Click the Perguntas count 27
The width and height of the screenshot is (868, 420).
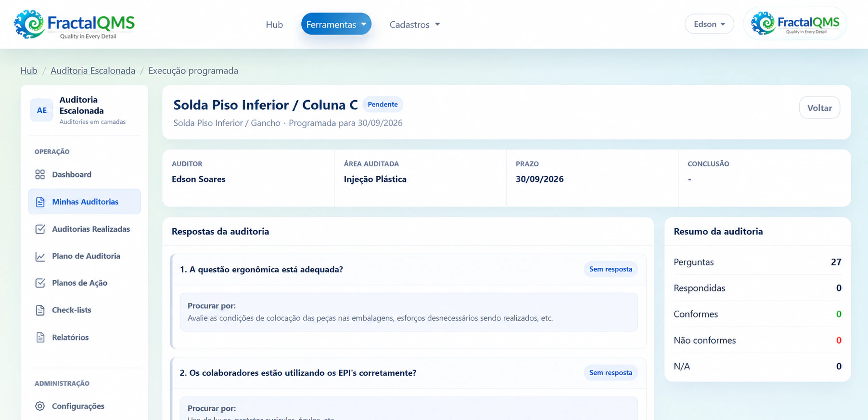tap(836, 262)
